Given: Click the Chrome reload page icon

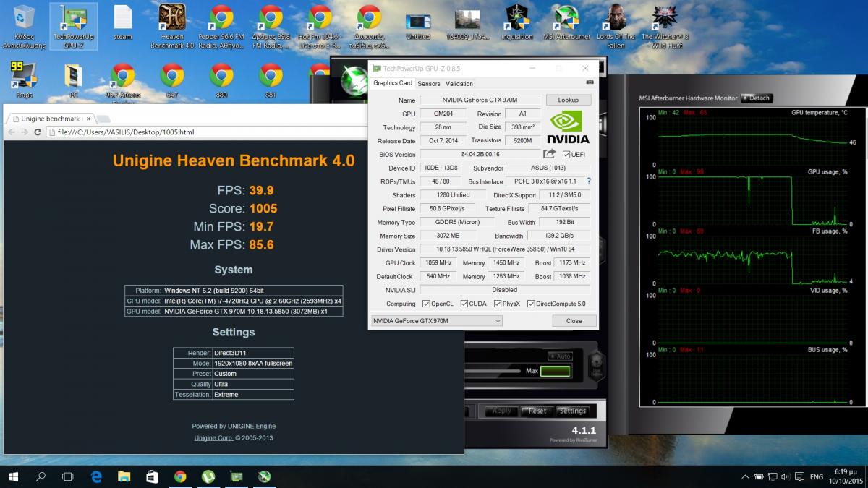Looking at the screenshot, I should 36,132.
